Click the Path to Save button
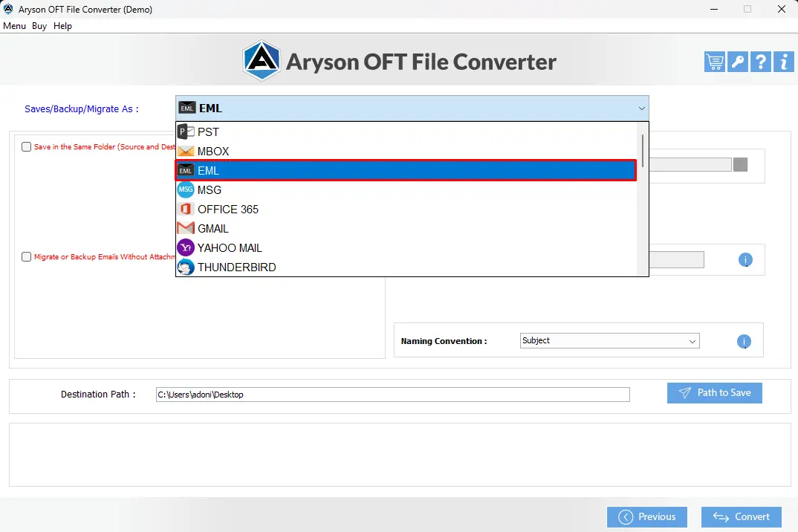This screenshot has width=798, height=532. click(715, 393)
